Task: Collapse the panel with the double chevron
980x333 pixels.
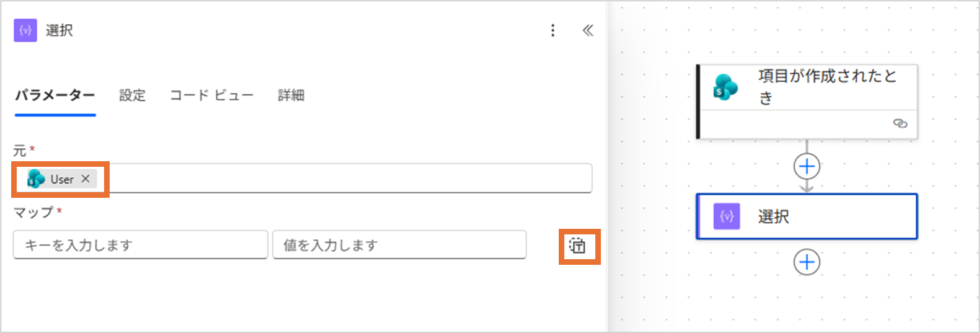Action: coord(588,30)
